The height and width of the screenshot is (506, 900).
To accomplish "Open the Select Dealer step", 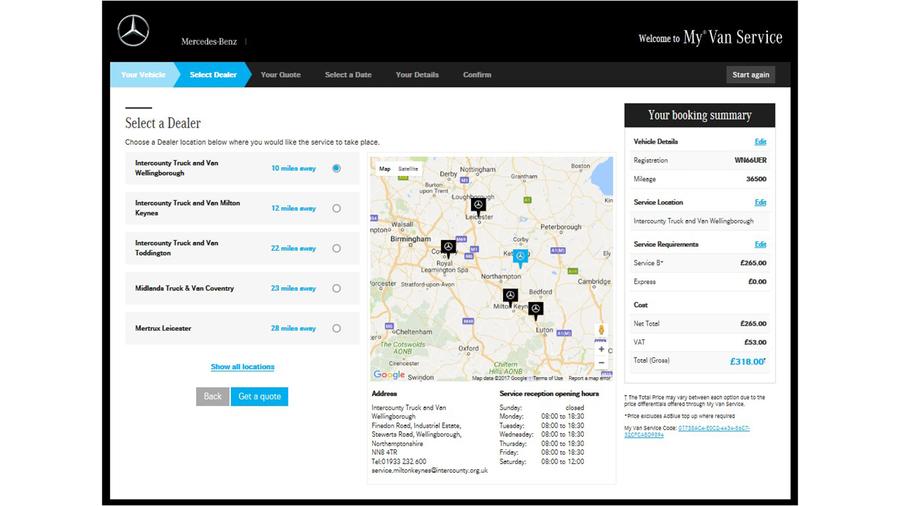I will pyautogui.click(x=213, y=75).
